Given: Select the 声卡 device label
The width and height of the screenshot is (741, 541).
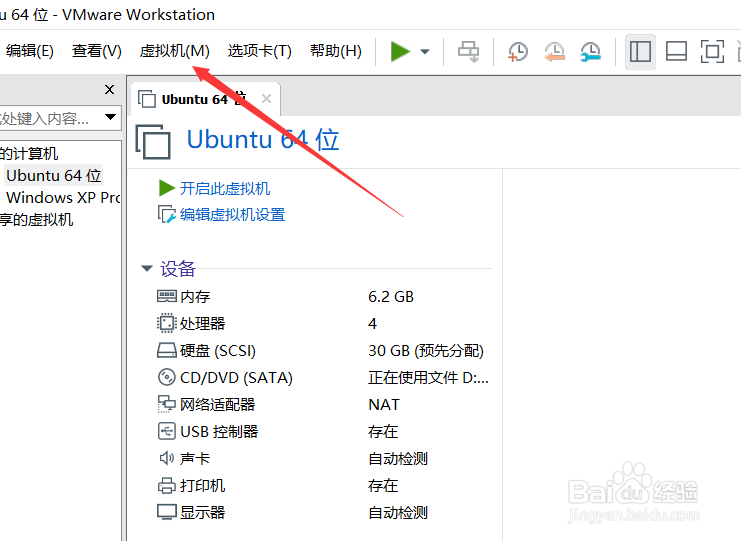Looking at the screenshot, I should pyautogui.click(x=195, y=459).
